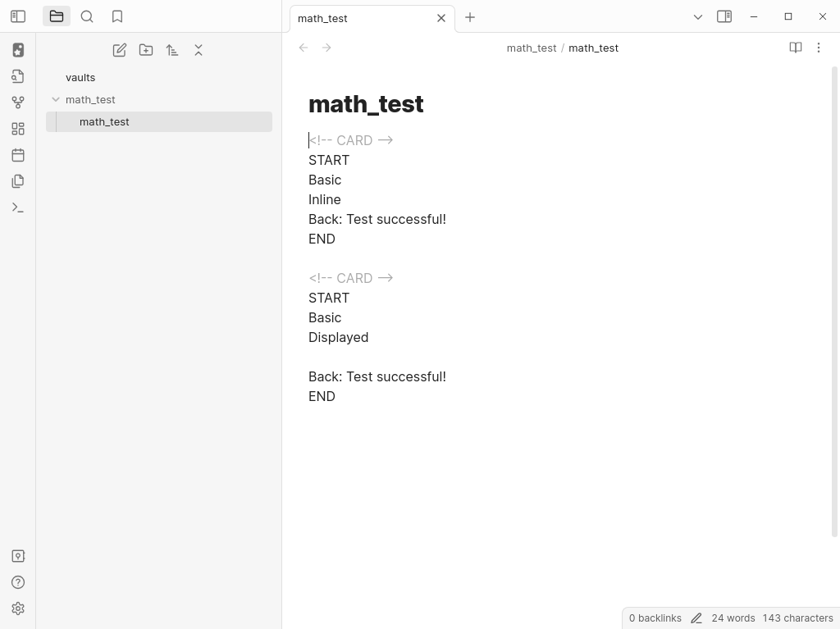Switch to reading view
Screen dimensions: 840x629
coord(795,48)
